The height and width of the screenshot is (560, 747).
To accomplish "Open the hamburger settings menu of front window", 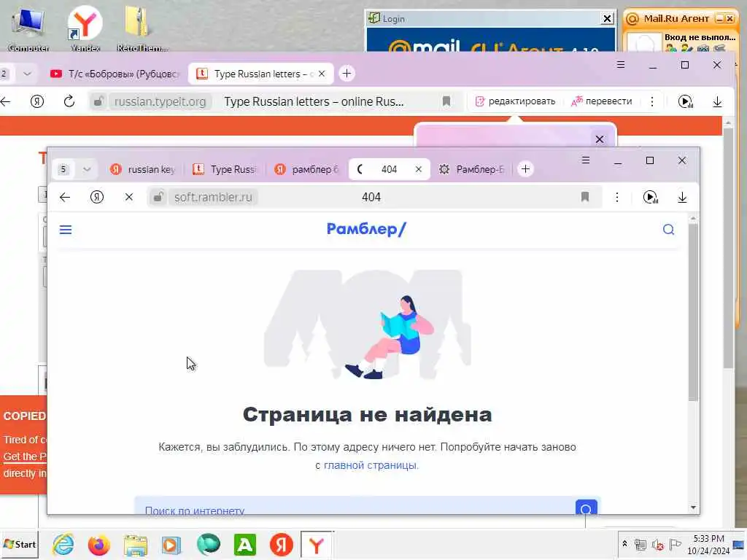I will [586, 160].
